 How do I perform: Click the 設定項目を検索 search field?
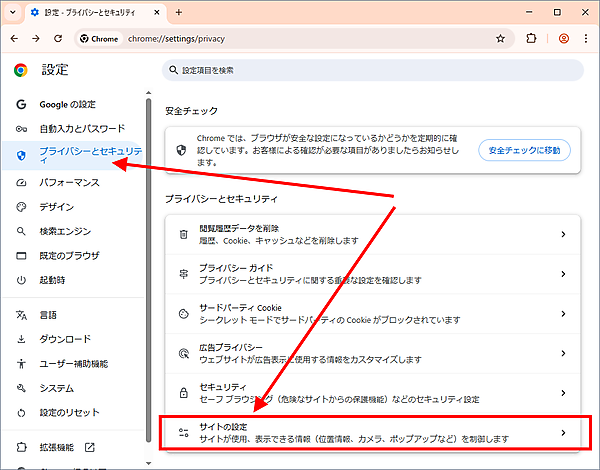tap(372, 70)
